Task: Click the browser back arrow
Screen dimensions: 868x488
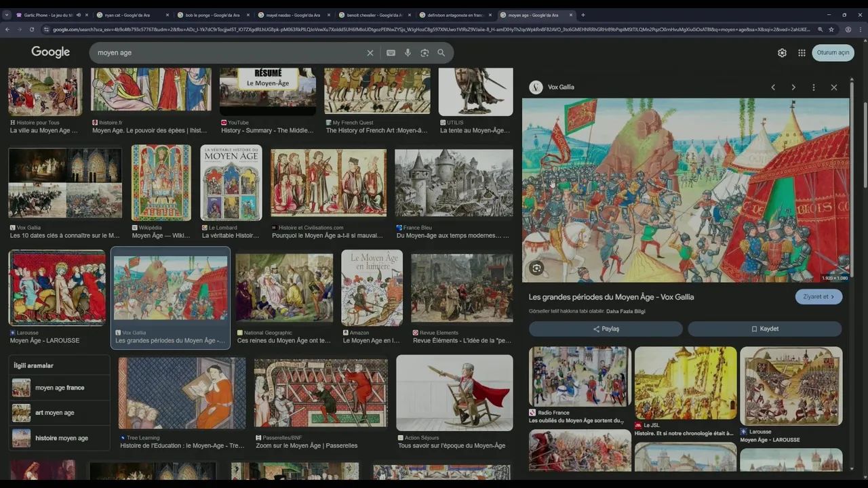Action: tap(7, 30)
